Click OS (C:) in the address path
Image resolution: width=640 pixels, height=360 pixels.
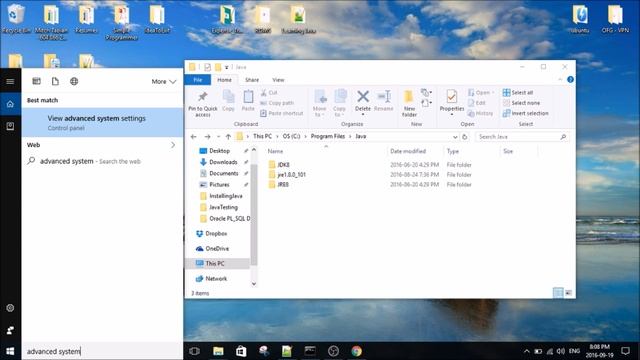pos(291,136)
